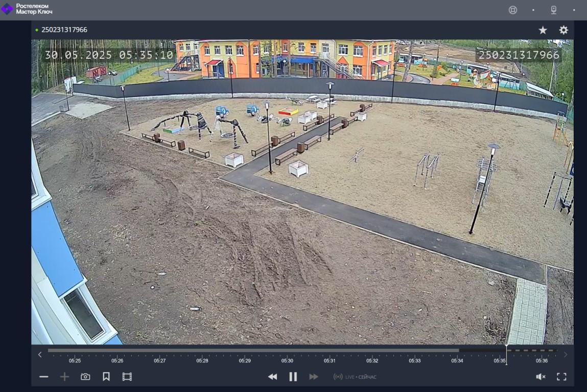The width and height of the screenshot is (587, 392).
Task: Switch to LIVE • СЕЙЧАС mode
Action: tap(355, 377)
